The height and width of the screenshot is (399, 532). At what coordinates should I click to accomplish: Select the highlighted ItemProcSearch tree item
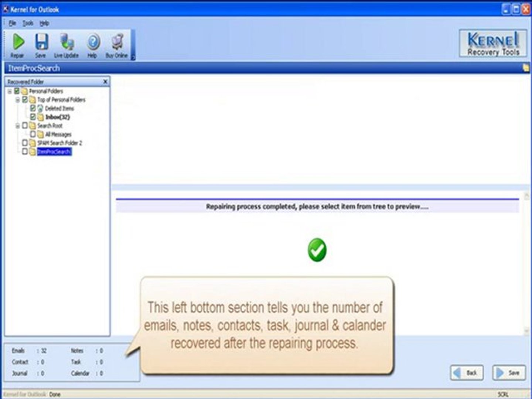(54, 151)
